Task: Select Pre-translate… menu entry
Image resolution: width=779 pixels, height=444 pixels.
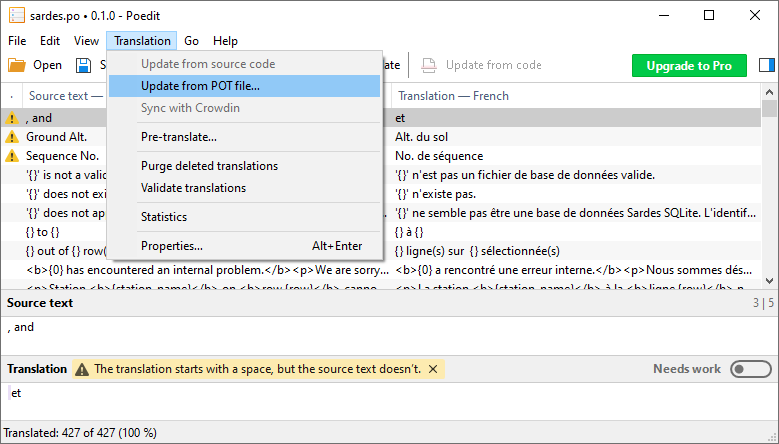Action: 244,137
